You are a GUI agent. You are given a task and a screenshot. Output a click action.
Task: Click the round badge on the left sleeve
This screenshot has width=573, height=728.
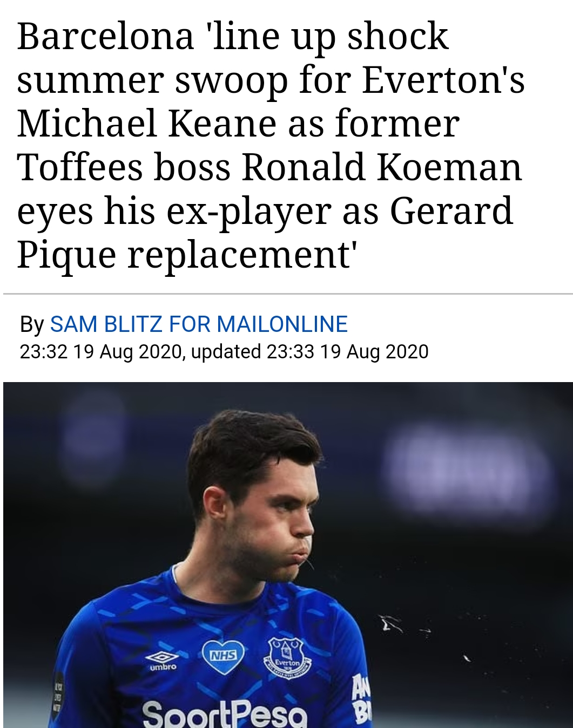point(57,695)
